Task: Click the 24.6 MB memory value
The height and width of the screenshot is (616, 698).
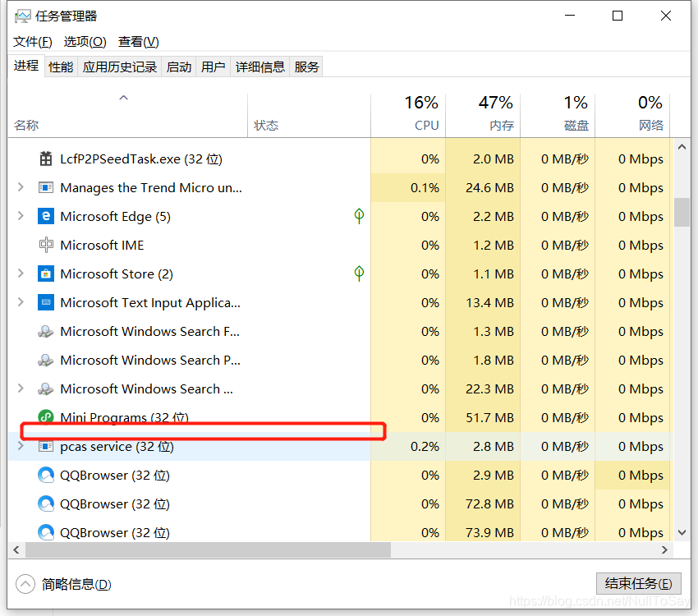Action: [489, 187]
